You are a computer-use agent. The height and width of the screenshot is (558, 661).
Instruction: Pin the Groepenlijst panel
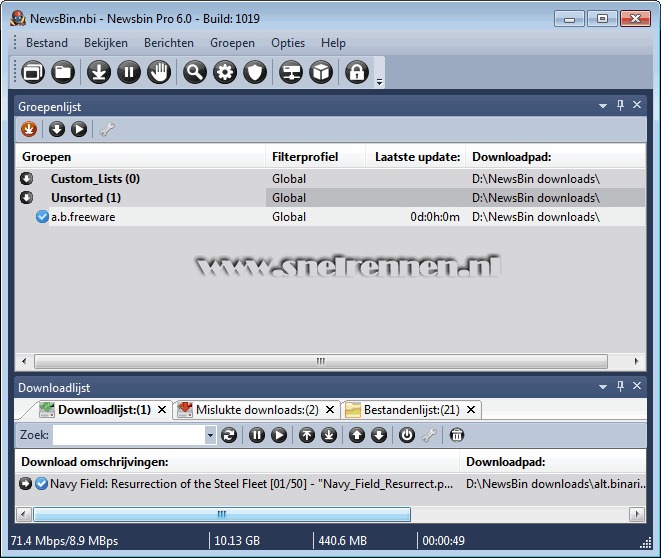pos(620,105)
